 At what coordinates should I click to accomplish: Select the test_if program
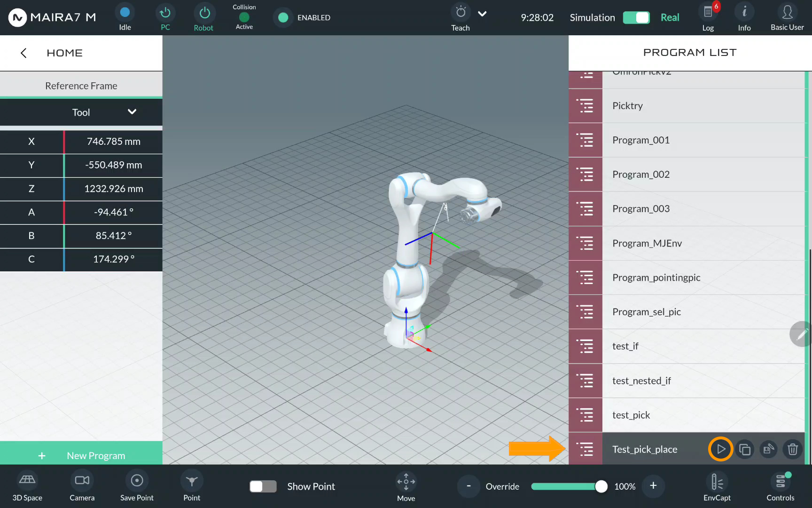(703, 346)
